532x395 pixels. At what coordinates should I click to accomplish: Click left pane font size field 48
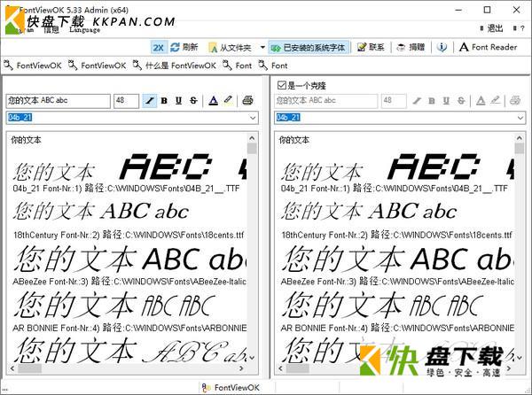click(126, 101)
